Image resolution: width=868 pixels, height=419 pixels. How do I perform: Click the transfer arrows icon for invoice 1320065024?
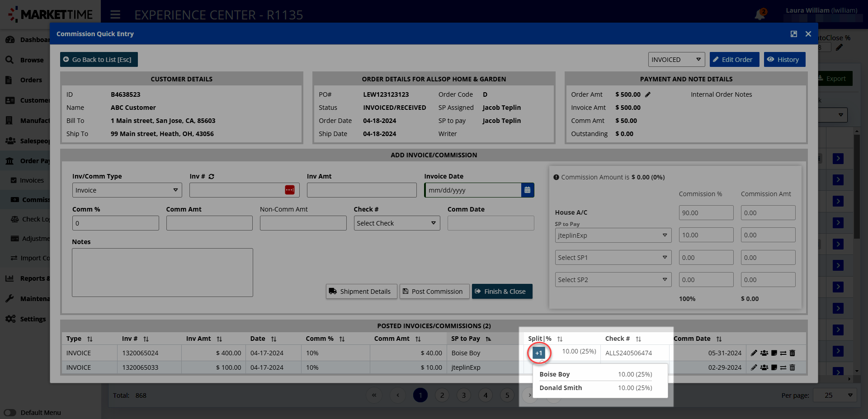pyautogui.click(x=783, y=353)
